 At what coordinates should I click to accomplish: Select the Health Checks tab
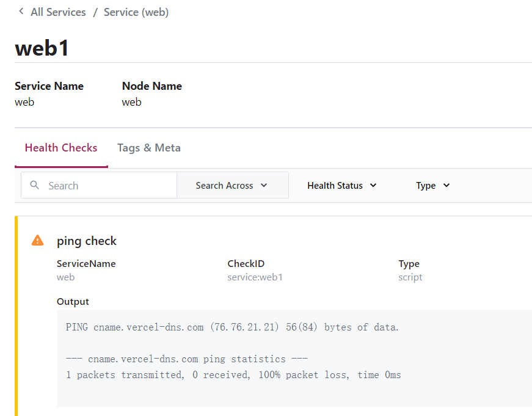tap(61, 148)
